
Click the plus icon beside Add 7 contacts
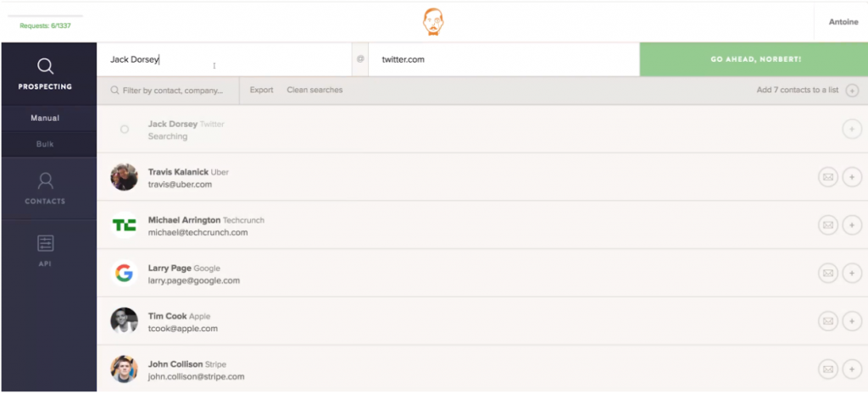click(852, 91)
